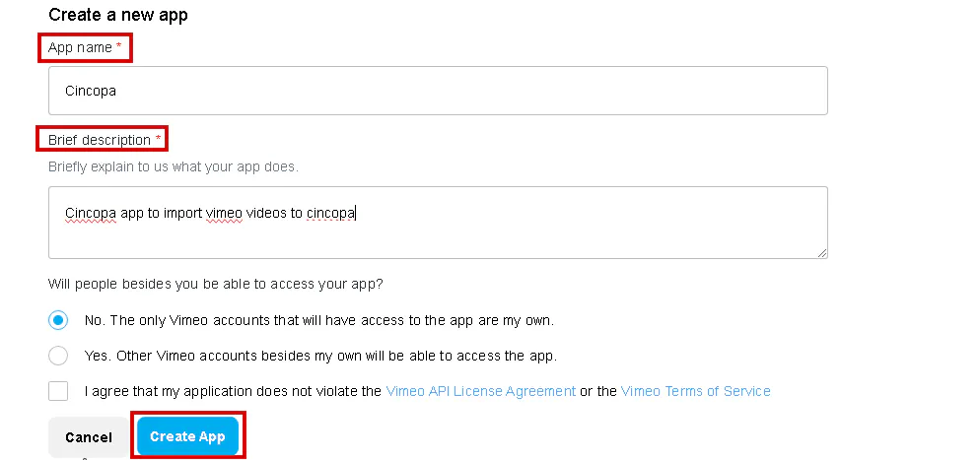Click the Create App button
The width and height of the screenshot is (980, 460).
(187, 436)
